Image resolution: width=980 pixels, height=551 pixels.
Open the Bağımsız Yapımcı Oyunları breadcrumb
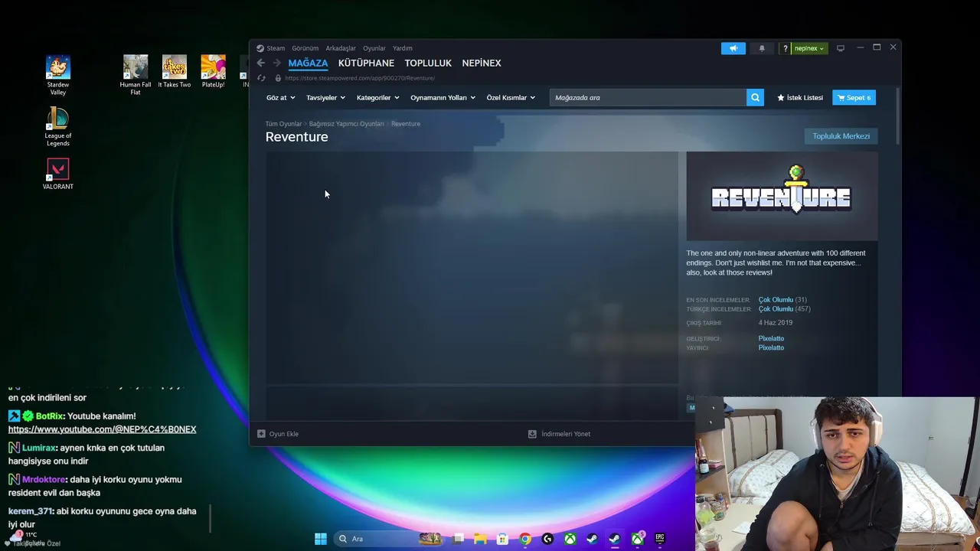pos(346,123)
